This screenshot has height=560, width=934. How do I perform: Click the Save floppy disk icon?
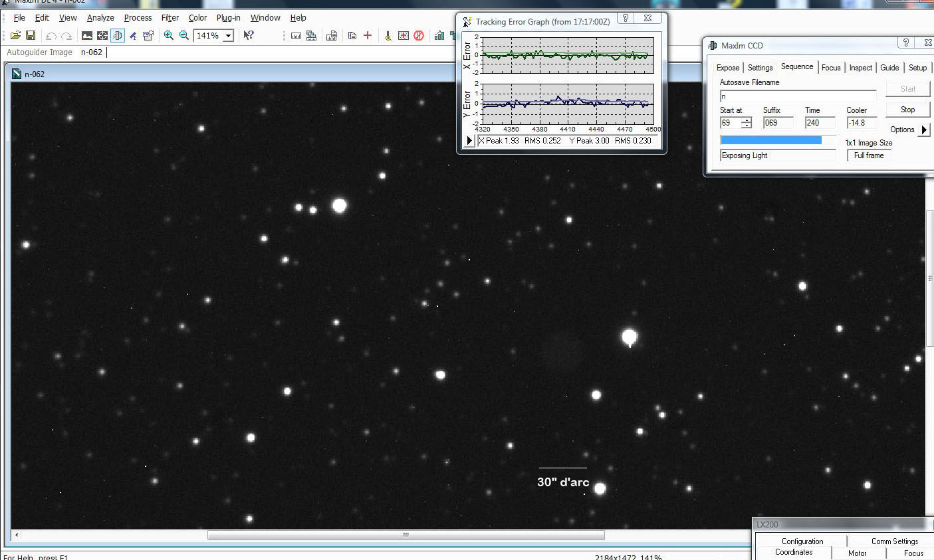[x=31, y=36]
